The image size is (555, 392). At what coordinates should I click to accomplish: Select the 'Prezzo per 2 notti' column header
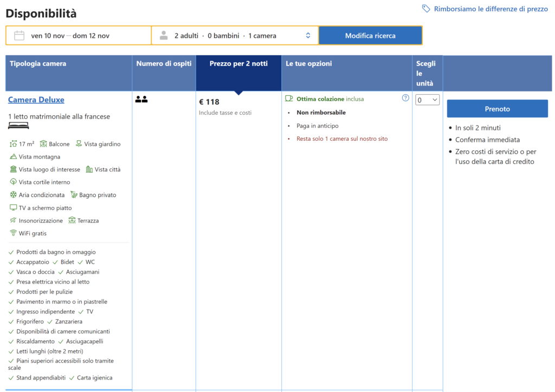point(238,64)
